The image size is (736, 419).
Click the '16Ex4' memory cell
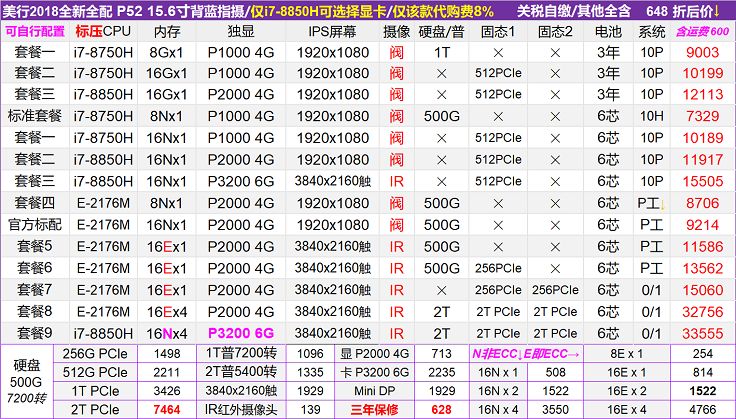pos(167,312)
